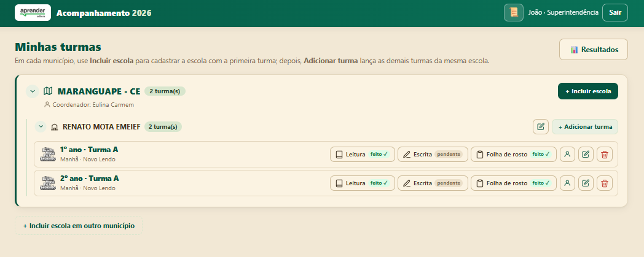644x257 pixels.
Task: Open Escrita for 1º ano Turma A
Action: click(433, 155)
